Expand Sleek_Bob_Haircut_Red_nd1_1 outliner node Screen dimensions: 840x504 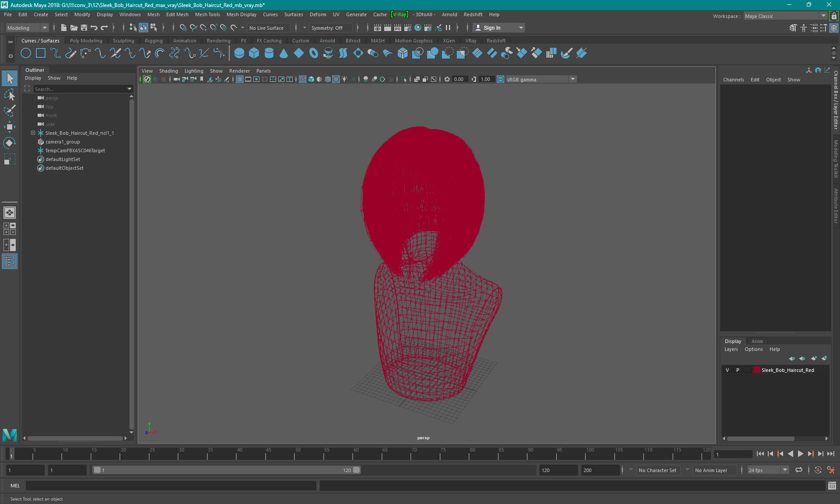pyautogui.click(x=32, y=133)
